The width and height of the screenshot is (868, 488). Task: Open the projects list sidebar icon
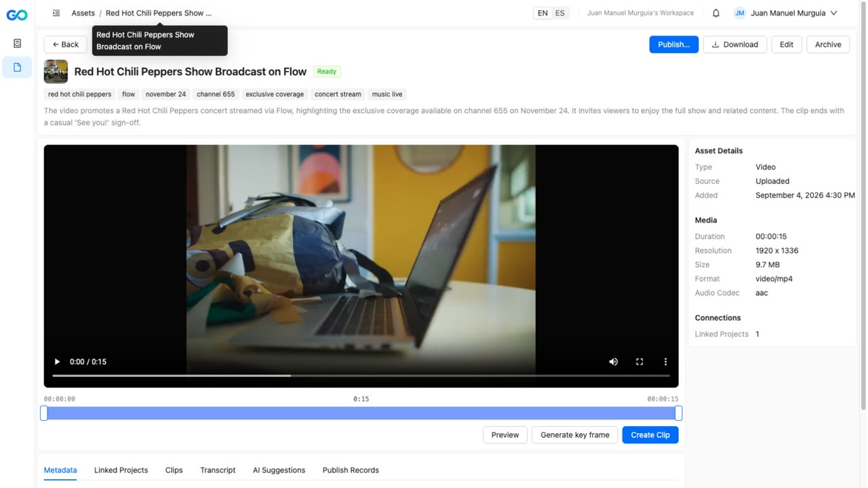(x=17, y=43)
